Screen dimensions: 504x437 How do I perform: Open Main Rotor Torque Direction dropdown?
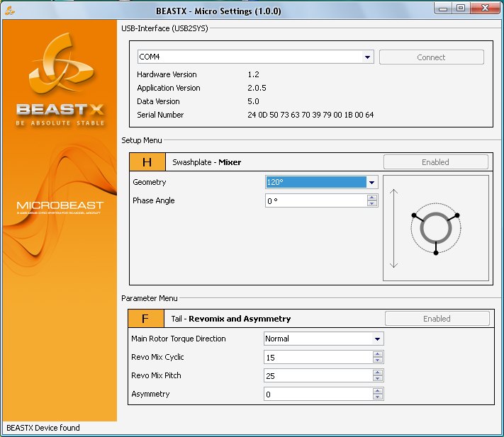pos(377,339)
